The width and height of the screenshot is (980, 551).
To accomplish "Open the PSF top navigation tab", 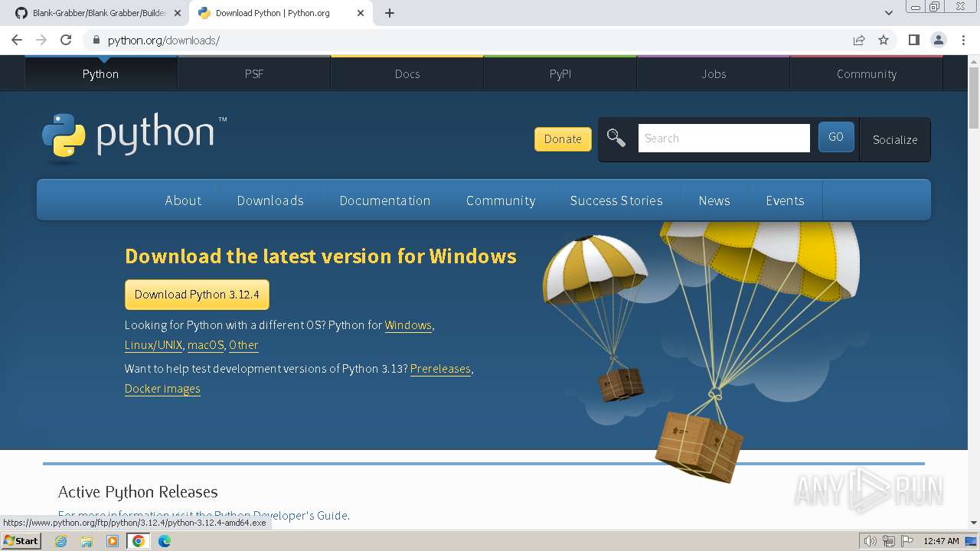I will click(254, 73).
